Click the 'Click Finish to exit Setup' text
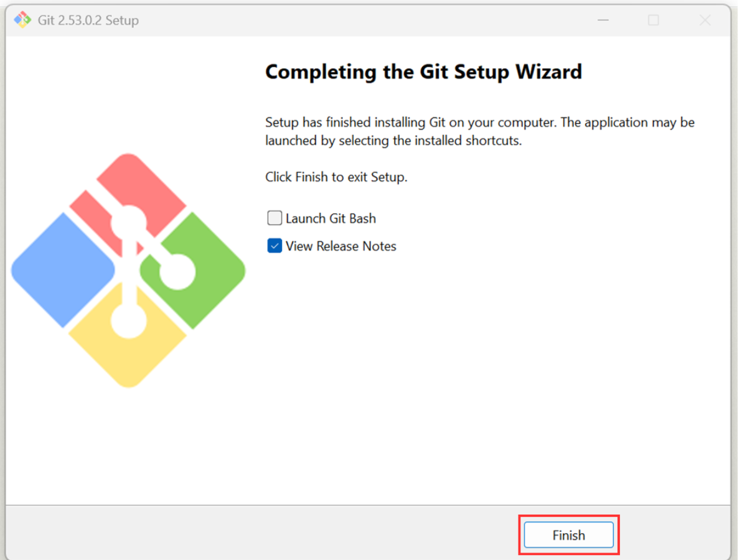 click(x=336, y=177)
